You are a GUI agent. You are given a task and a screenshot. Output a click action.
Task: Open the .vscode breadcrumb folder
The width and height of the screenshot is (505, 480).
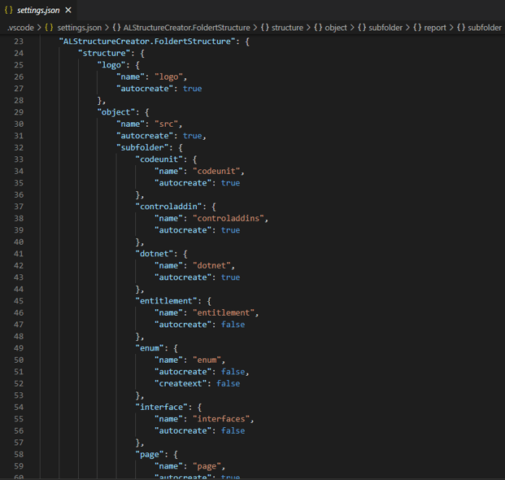click(x=20, y=28)
